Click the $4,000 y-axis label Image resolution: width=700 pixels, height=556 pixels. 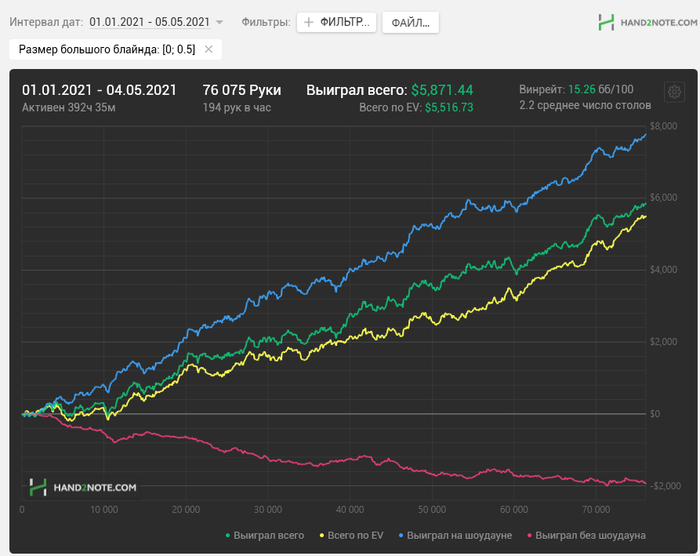[x=663, y=269]
